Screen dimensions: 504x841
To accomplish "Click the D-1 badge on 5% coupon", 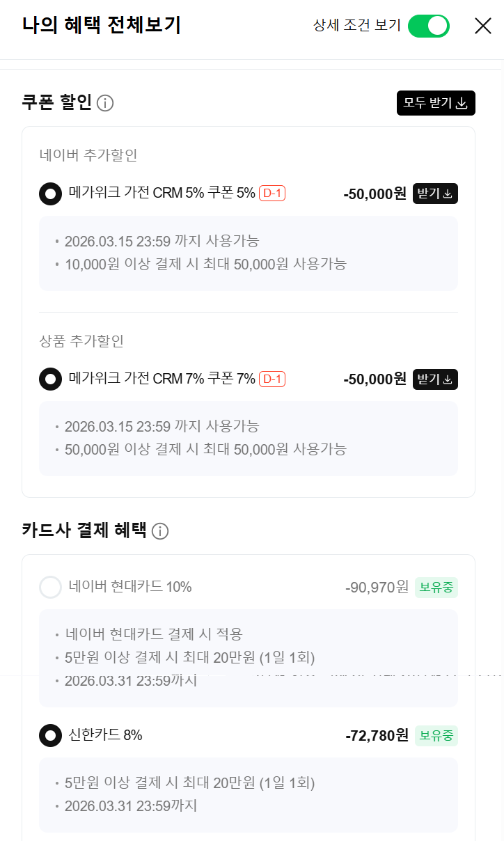I will click(x=272, y=194).
